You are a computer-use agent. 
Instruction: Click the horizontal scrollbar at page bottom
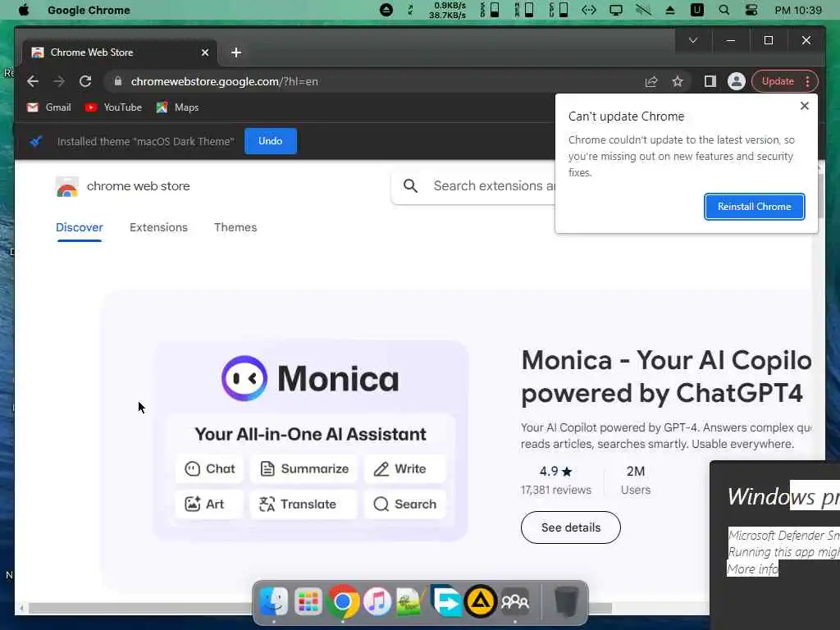(x=322, y=608)
